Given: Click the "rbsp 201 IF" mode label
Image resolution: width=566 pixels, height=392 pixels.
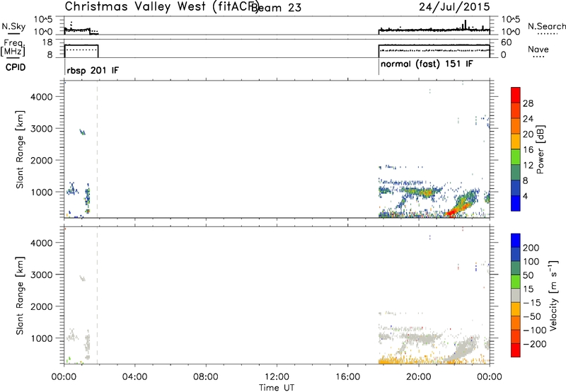Looking at the screenshot, I should (93, 71).
